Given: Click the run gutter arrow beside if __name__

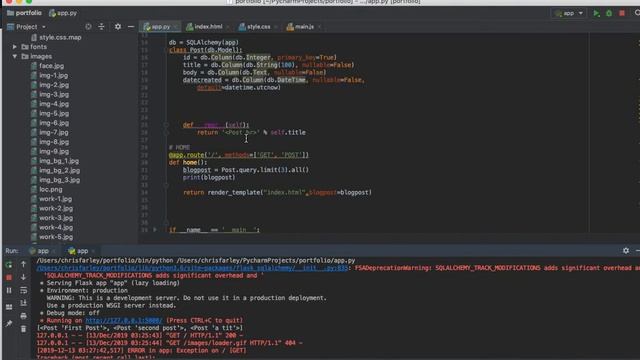Looking at the screenshot, I should [155, 230].
